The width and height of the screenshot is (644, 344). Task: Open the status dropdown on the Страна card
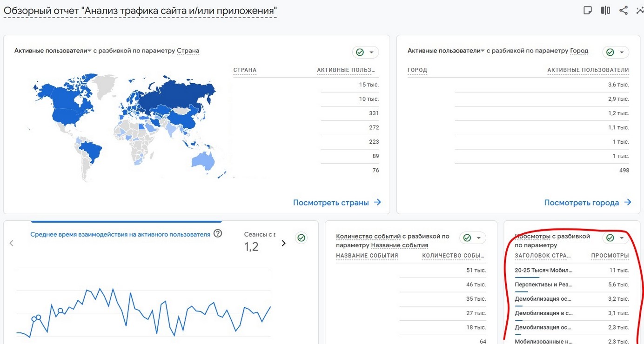click(x=365, y=52)
